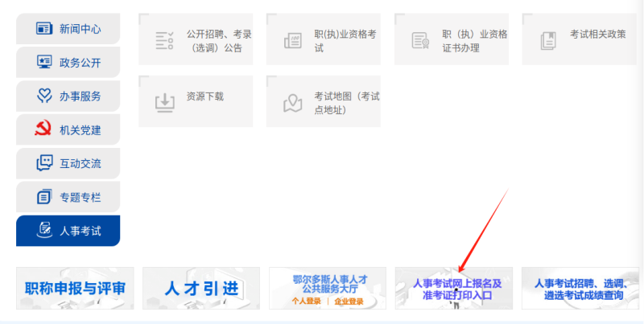Click the 机关党建 party emblem icon

tap(43, 129)
